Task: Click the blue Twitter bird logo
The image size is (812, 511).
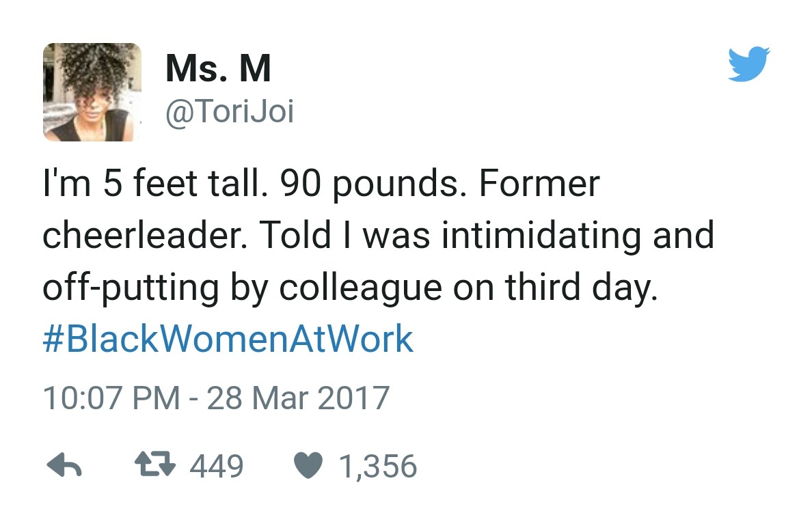Action: click(x=748, y=64)
